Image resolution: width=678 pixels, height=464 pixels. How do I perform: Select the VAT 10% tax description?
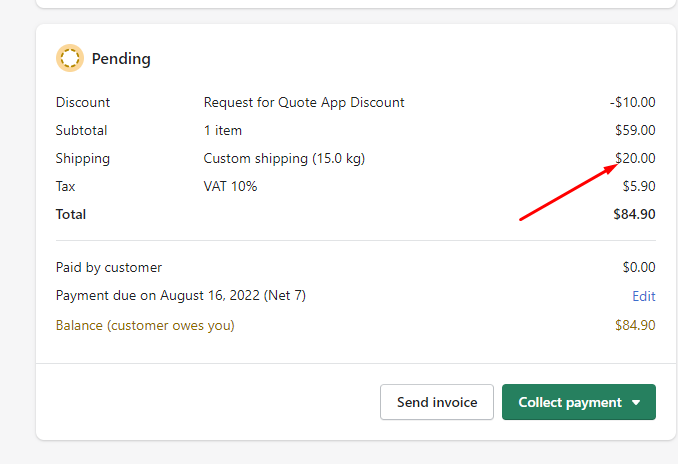[x=230, y=186]
